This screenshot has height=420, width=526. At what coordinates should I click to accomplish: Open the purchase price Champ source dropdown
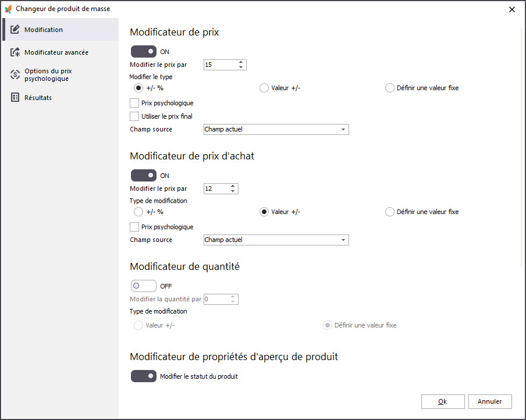point(276,240)
